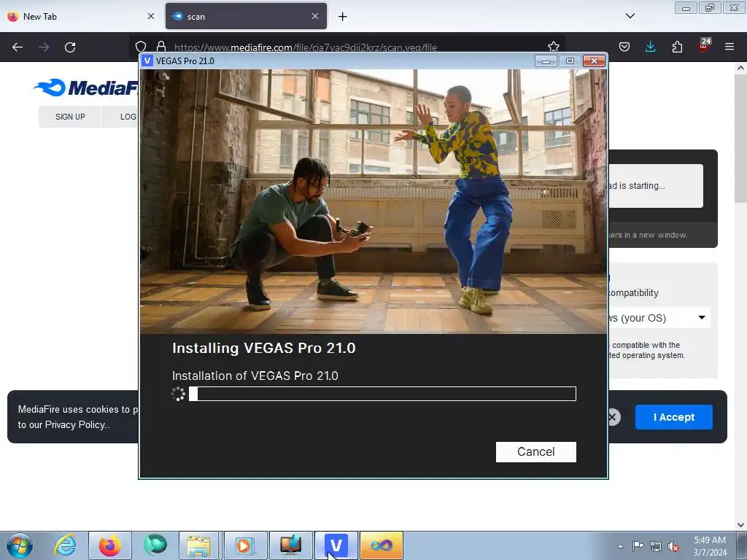Open a new browser tab with plus
The image size is (747, 560).
pos(342,17)
